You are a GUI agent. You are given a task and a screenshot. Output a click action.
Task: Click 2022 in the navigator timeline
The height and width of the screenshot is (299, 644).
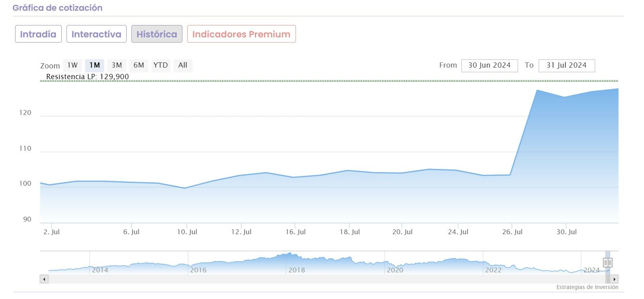[493, 270]
